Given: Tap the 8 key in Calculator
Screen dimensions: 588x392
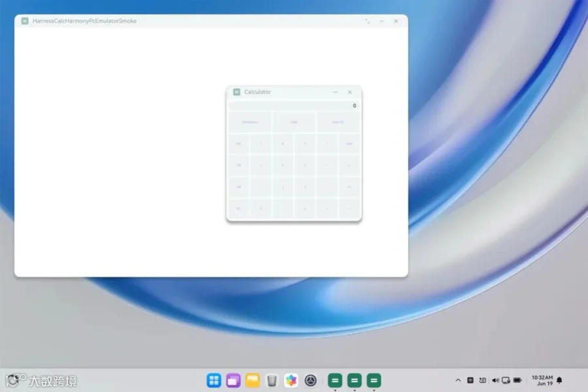Looking at the screenshot, I should click(283, 144).
